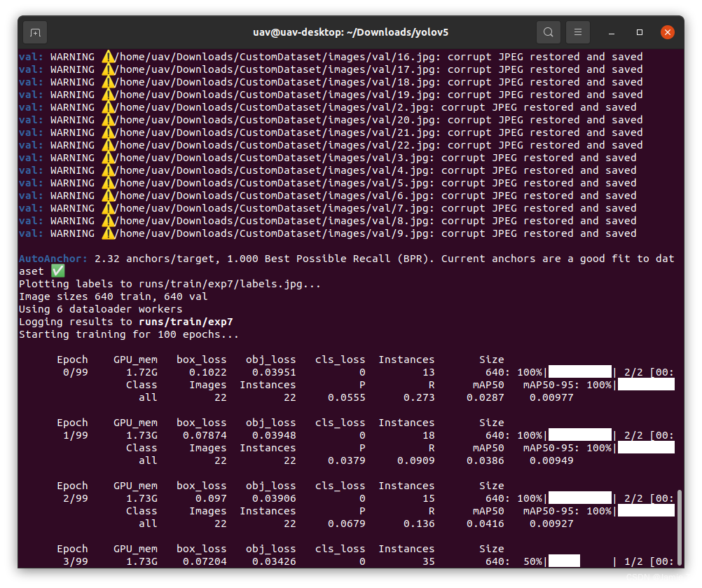Image resolution: width=702 pixels, height=588 pixels.
Task: Click the val/4.jpg warning line
Action: tap(328, 170)
